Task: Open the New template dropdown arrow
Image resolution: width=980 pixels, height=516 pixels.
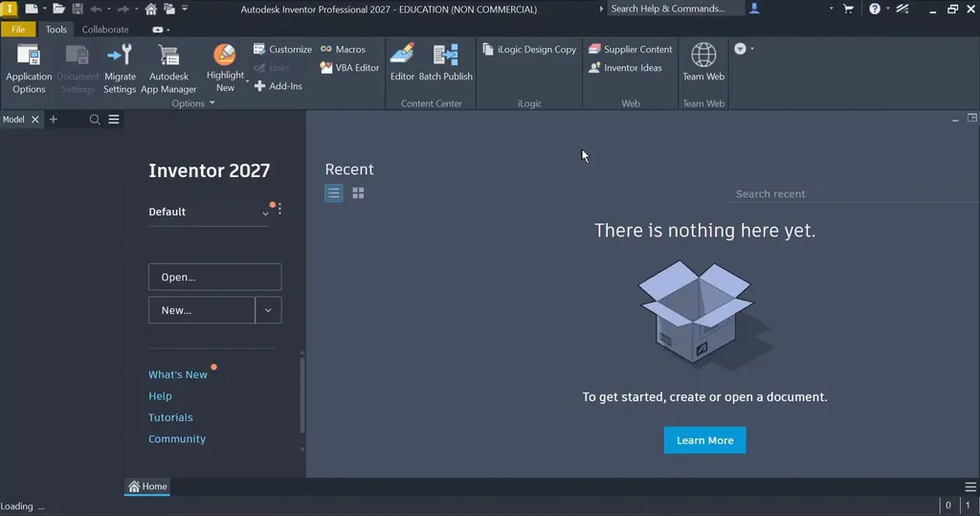Action: [268, 310]
